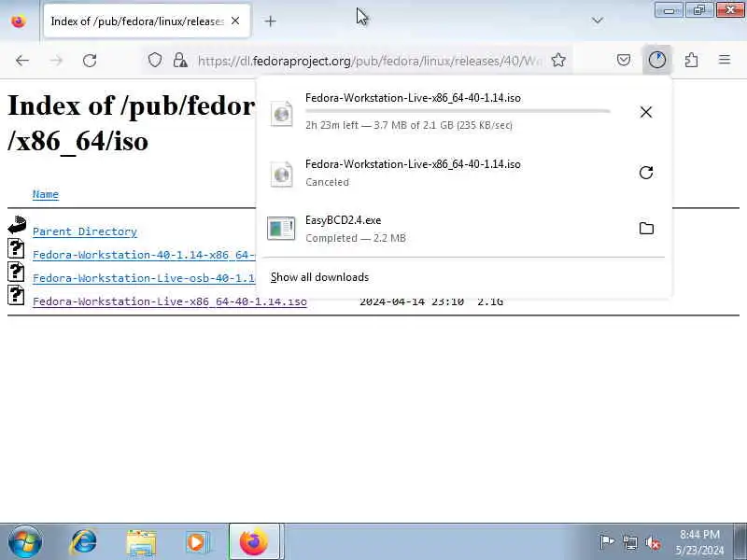Open Fedora-Workstation-40-1.14-x86_64 checksum link
Image resolution: width=747 pixels, height=560 pixels.
point(144,255)
